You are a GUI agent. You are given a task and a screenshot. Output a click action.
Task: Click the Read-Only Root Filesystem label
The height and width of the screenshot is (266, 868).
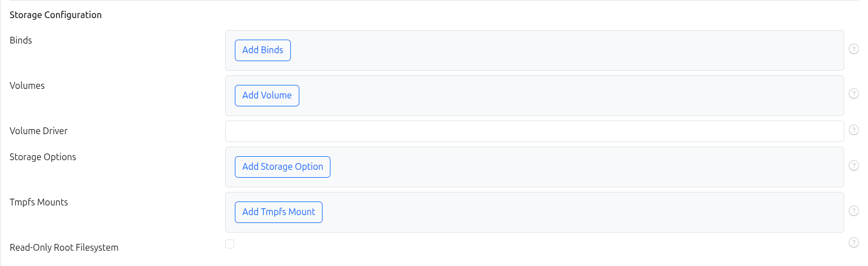click(64, 248)
